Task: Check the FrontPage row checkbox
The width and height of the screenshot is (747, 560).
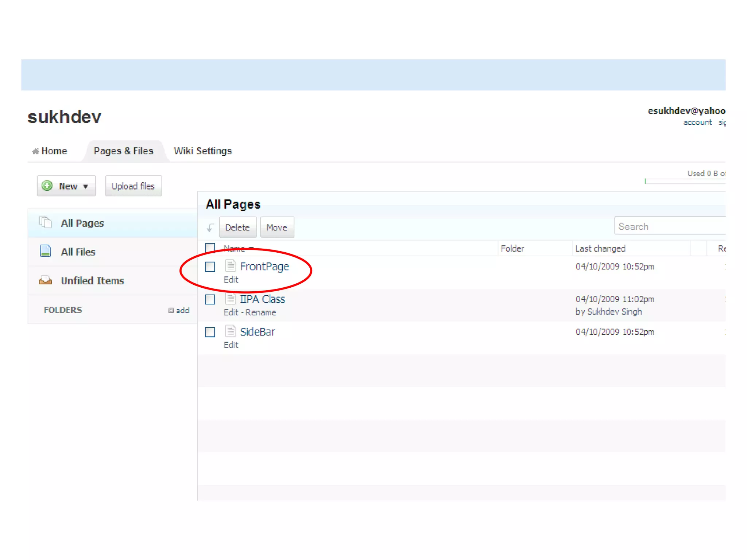Action: click(210, 267)
